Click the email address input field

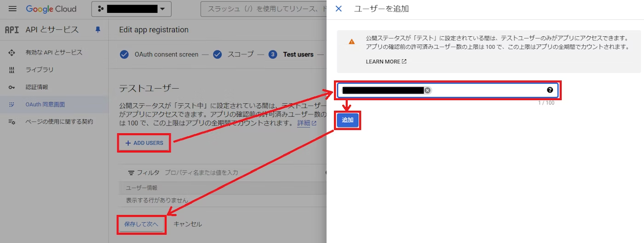click(x=448, y=90)
